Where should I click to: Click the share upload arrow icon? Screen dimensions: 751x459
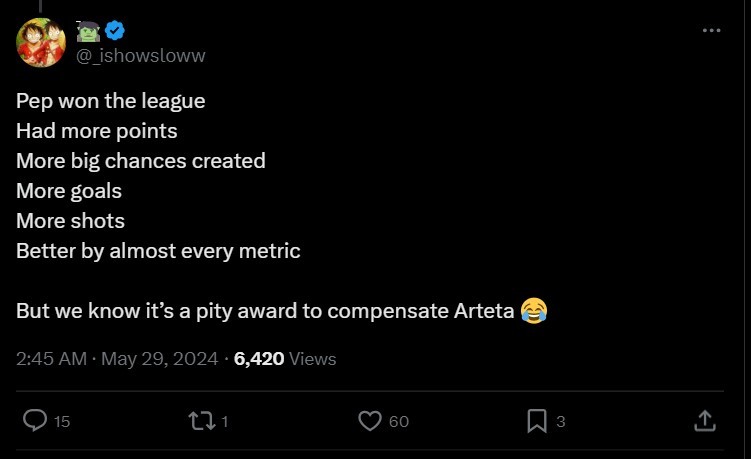704,421
